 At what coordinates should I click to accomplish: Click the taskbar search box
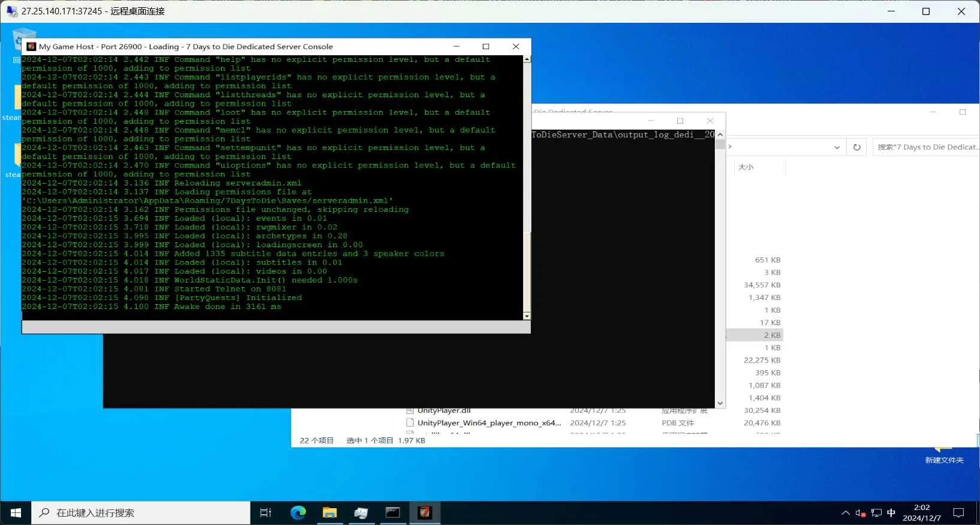pos(141,513)
